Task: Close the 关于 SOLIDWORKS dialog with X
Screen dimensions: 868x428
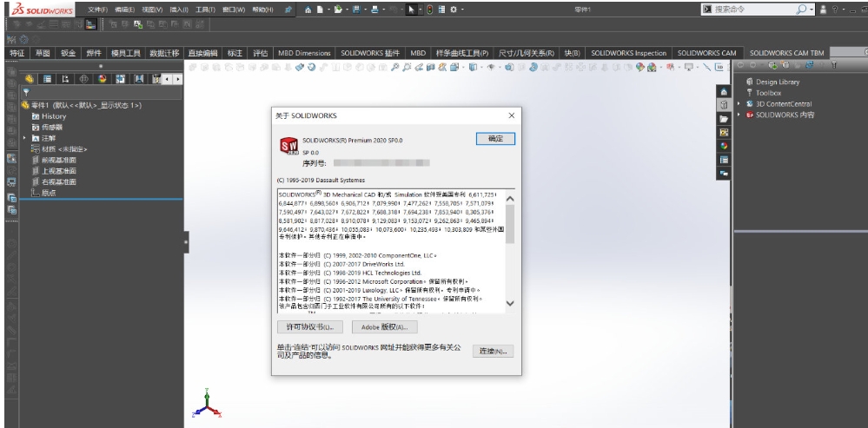Action: coord(512,115)
